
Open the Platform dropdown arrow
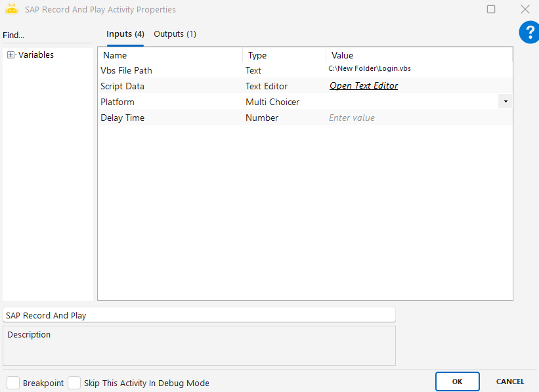pyautogui.click(x=506, y=102)
